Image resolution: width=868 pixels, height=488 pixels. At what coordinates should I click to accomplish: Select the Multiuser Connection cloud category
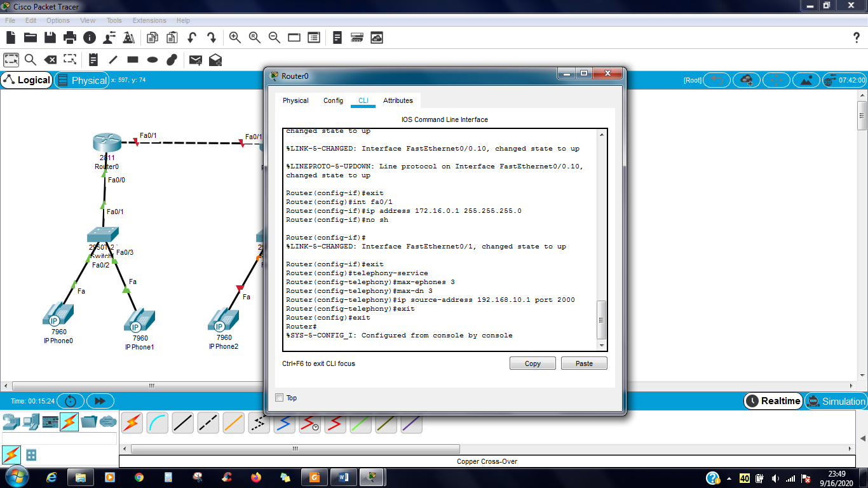click(x=108, y=422)
